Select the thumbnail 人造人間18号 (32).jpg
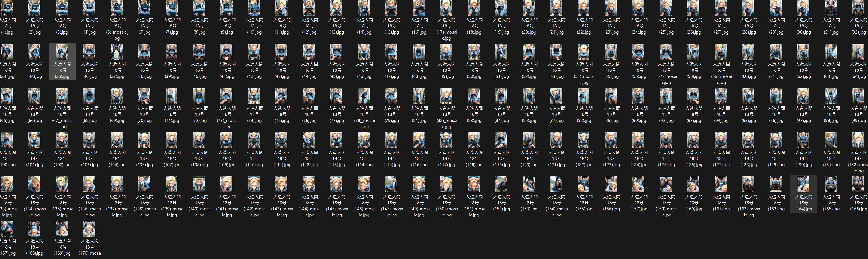Image resolution: width=868 pixels, height=259 pixels. [x=858, y=8]
